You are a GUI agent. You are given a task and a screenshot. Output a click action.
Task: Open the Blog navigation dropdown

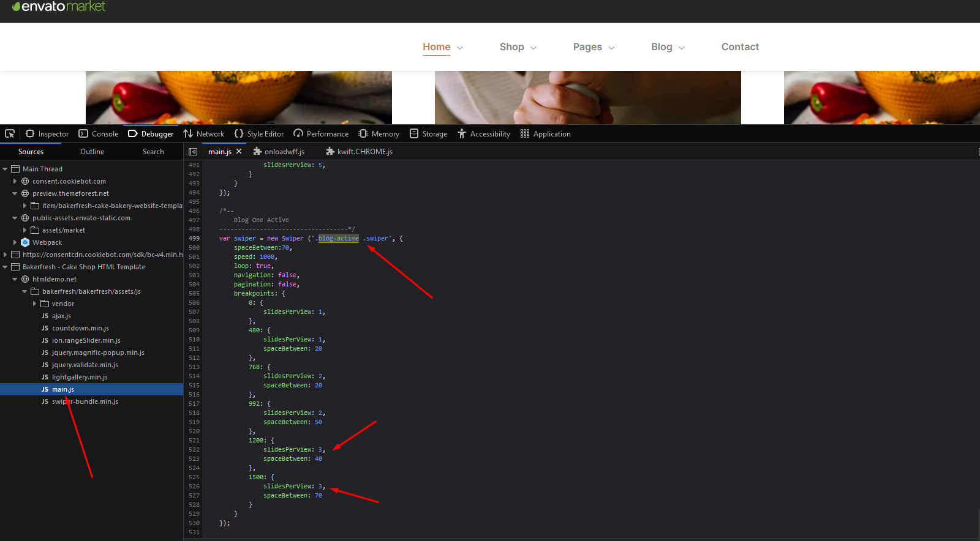tap(668, 47)
